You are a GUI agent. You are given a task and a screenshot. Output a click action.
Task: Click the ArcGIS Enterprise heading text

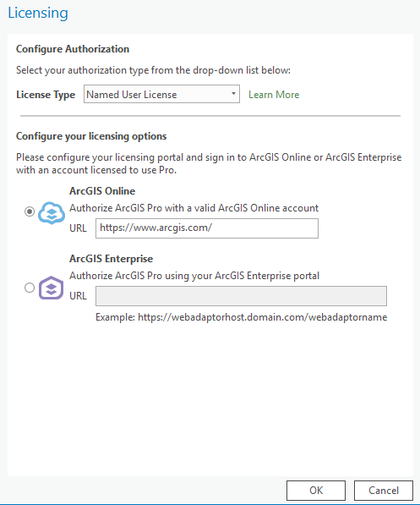click(x=112, y=259)
